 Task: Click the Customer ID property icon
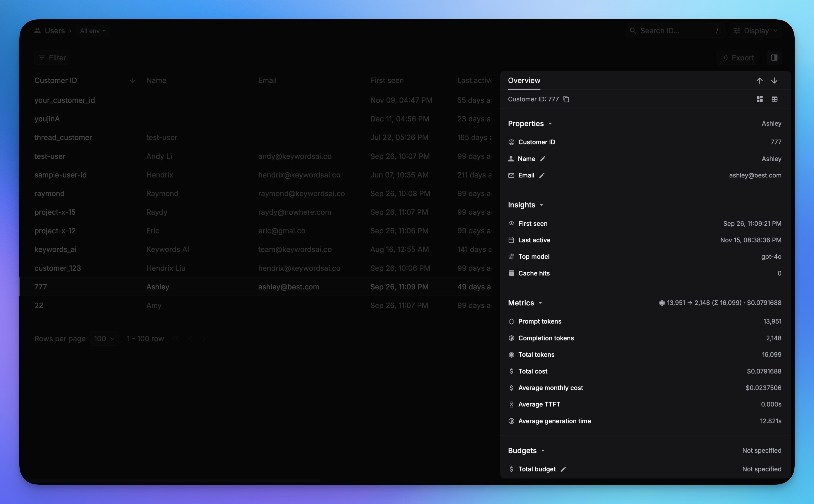(x=511, y=142)
